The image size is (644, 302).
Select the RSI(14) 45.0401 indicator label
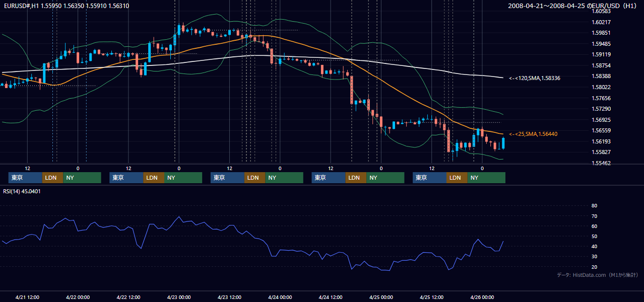[22, 191]
